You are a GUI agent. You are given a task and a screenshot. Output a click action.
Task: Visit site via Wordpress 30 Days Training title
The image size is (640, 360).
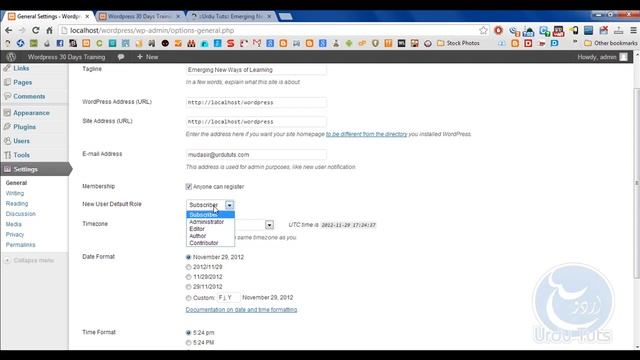66,57
